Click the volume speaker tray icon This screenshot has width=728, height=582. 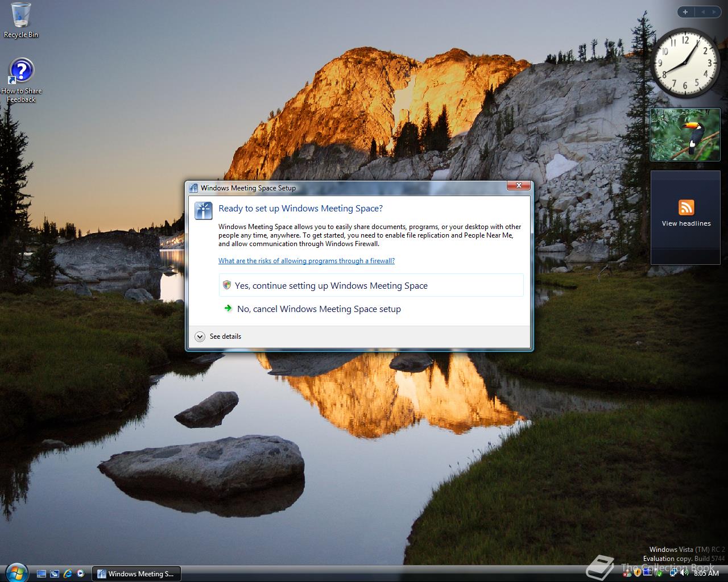click(684, 572)
